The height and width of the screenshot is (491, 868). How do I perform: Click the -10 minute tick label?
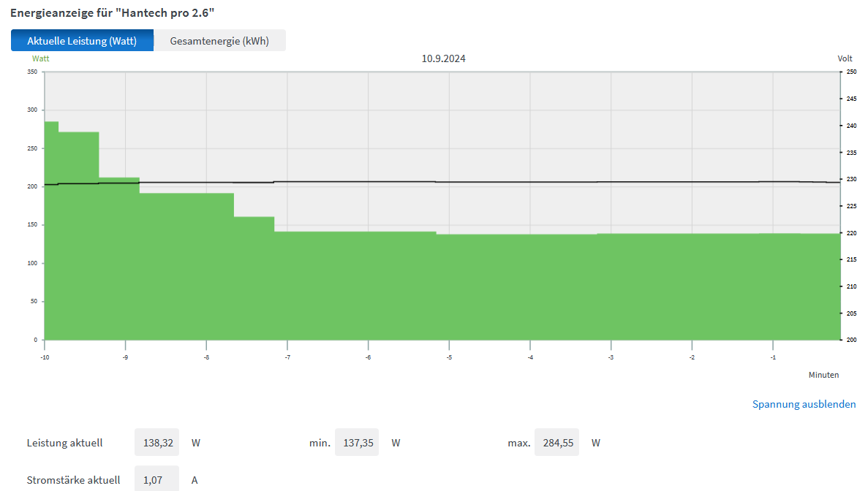[x=45, y=357]
